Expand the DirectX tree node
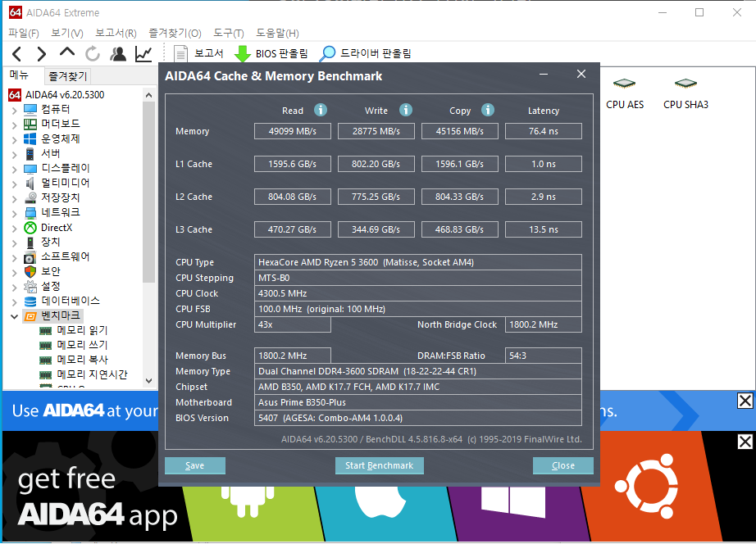 (x=15, y=229)
